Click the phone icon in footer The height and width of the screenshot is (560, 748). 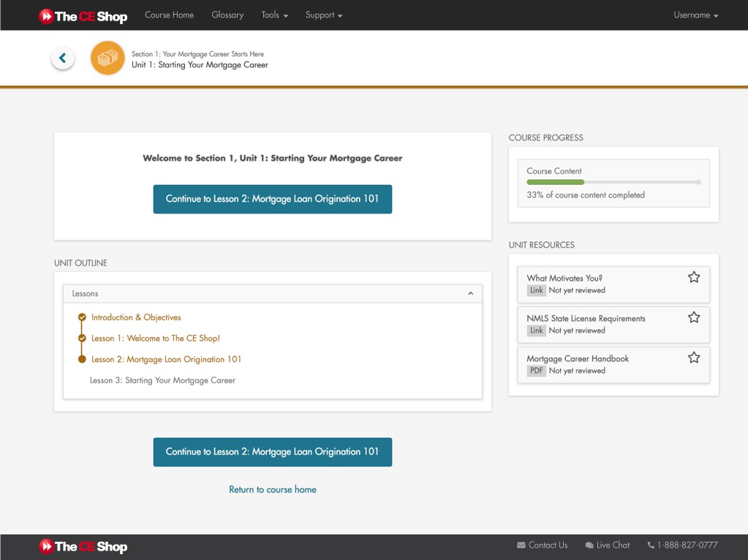click(651, 545)
